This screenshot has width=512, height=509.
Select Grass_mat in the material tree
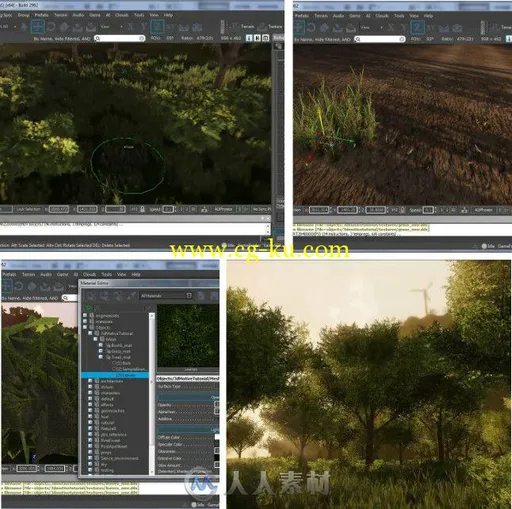pyautogui.click(x=121, y=351)
